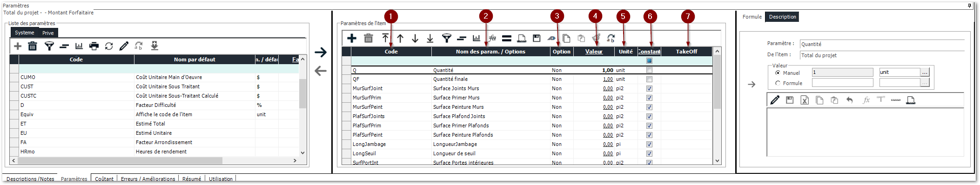The width and height of the screenshot is (980, 185).
Task: Click vertical scrollbar of Paramètres de l'item grid
Action: click(717, 106)
